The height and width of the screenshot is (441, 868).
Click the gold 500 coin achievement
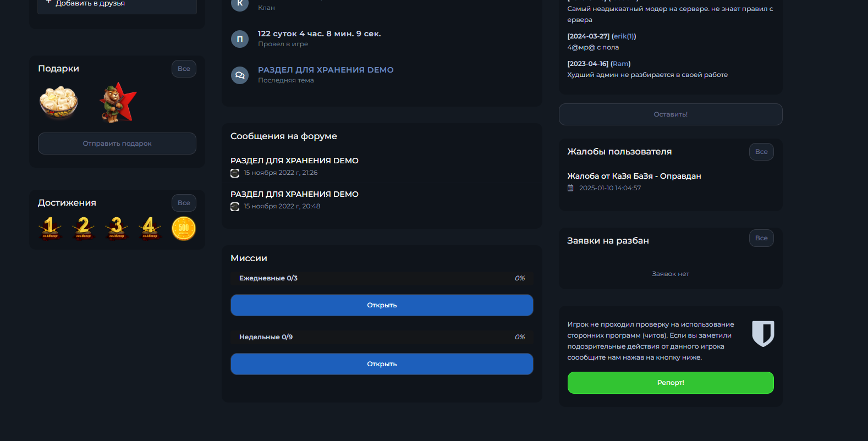[x=184, y=228]
